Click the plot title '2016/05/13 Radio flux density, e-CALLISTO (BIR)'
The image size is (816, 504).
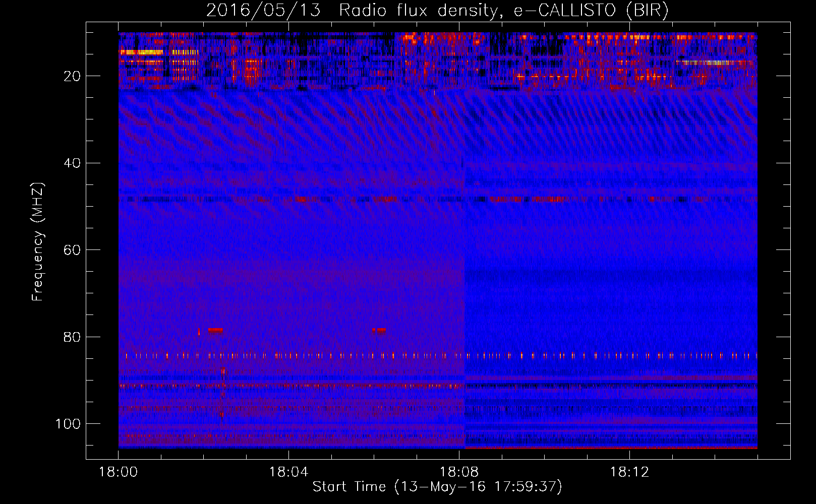coord(437,10)
